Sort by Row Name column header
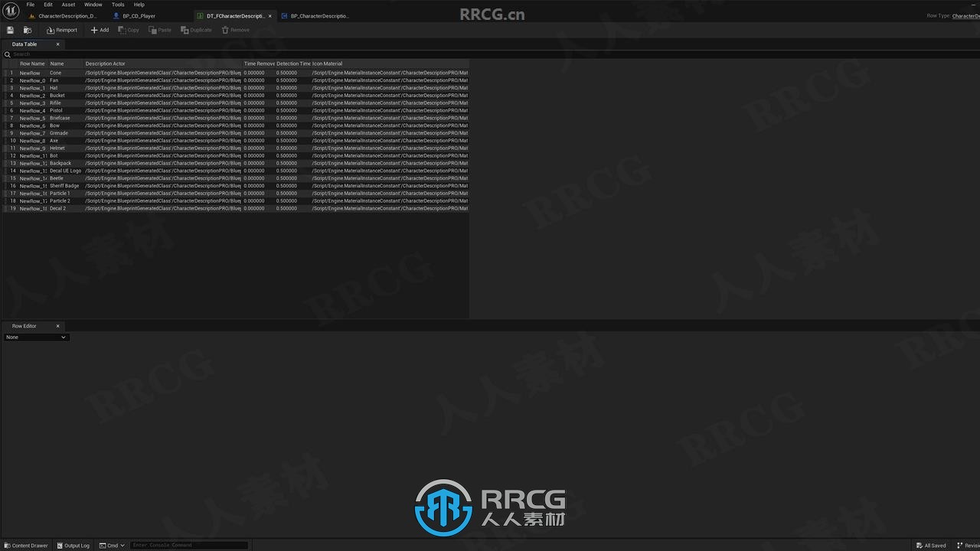The image size is (980, 551). tap(32, 64)
